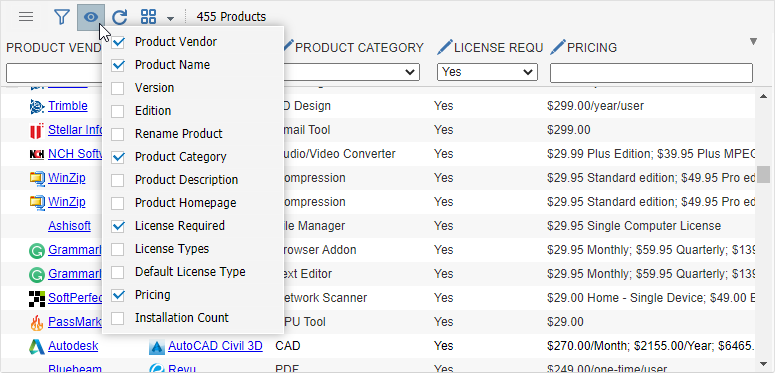Uncheck the Product Category column checkbox
Image resolution: width=775 pixels, height=373 pixels.
point(118,157)
